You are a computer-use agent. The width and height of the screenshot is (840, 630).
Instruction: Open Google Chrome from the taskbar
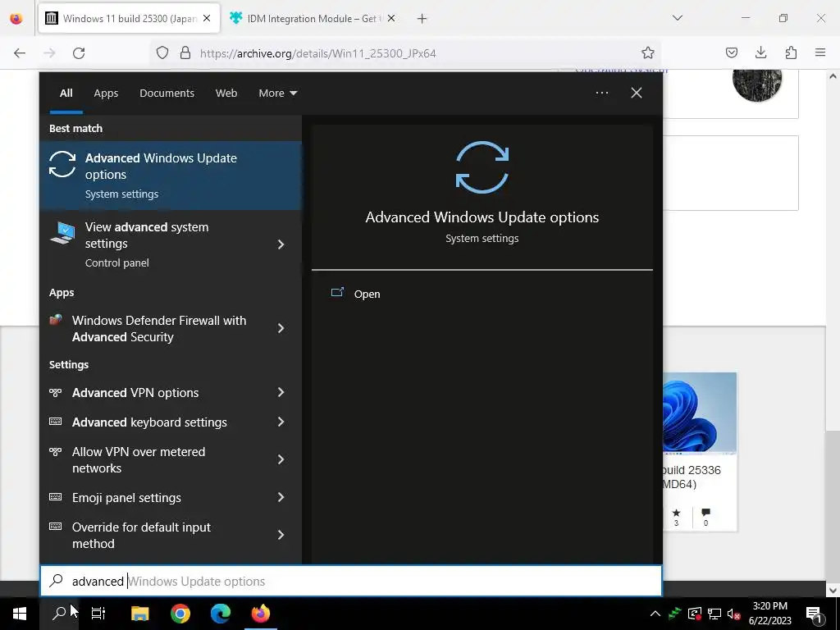180,614
